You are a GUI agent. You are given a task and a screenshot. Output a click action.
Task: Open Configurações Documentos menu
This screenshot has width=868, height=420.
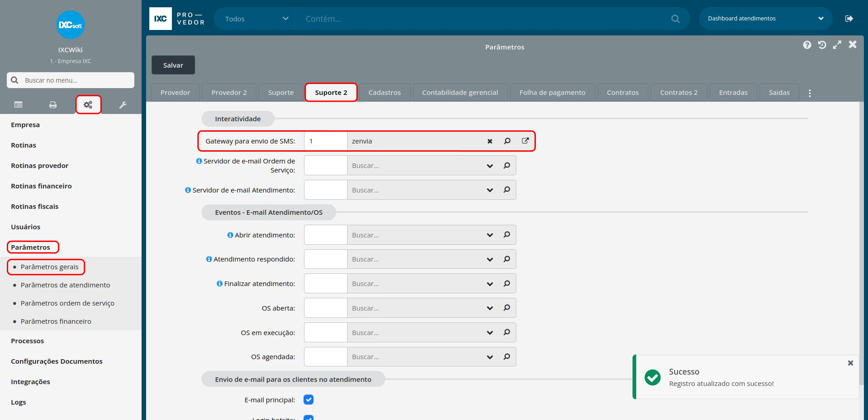tap(57, 361)
